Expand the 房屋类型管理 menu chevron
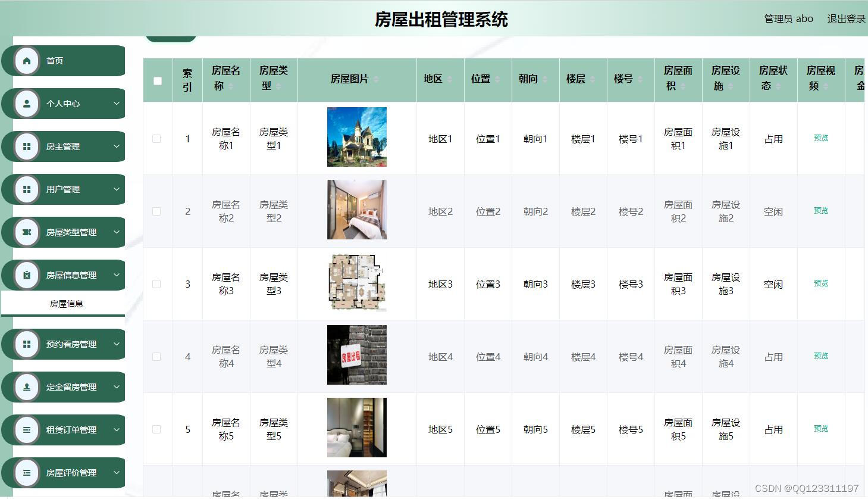 coord(117,232)
